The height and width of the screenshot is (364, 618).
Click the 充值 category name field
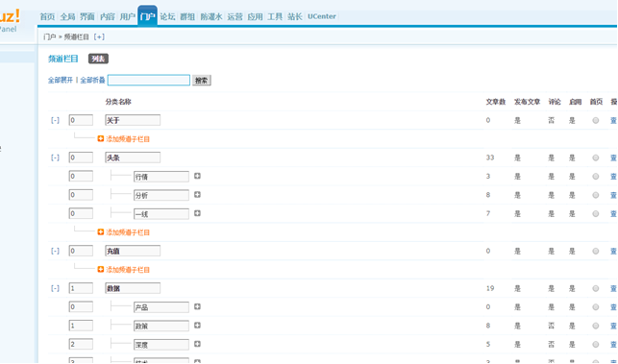pyautogui.click(x=133, y=251)
